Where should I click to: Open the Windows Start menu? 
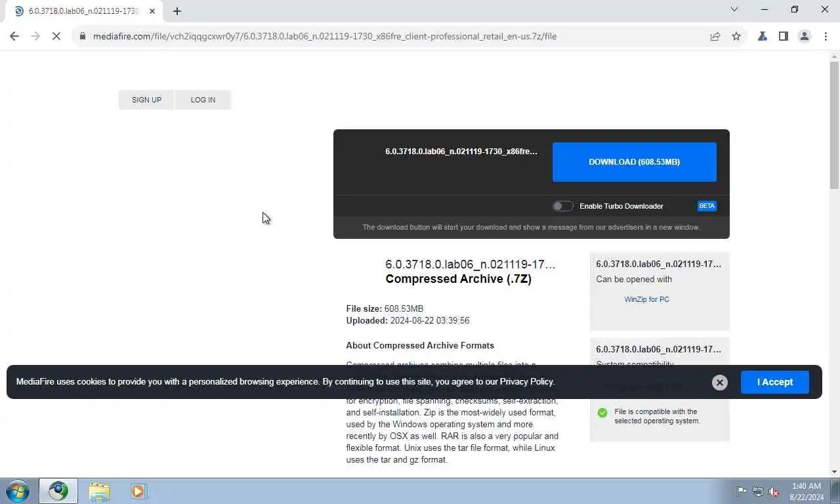pyautogui.click(x=18, y=491)
